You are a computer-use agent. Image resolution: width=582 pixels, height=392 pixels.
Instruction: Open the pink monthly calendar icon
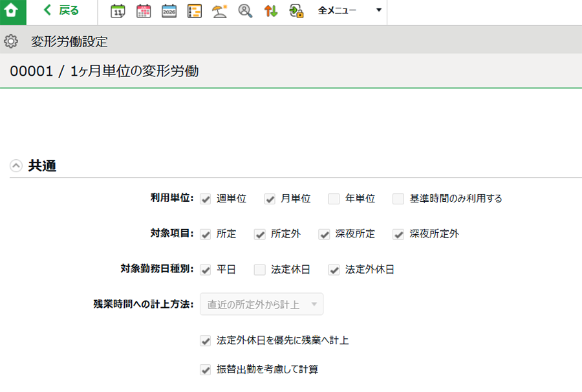click(x=144, y=11)
